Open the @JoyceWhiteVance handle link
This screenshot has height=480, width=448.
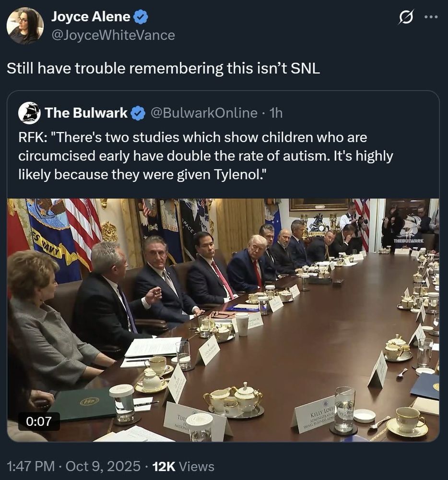[x=113, y=35]
